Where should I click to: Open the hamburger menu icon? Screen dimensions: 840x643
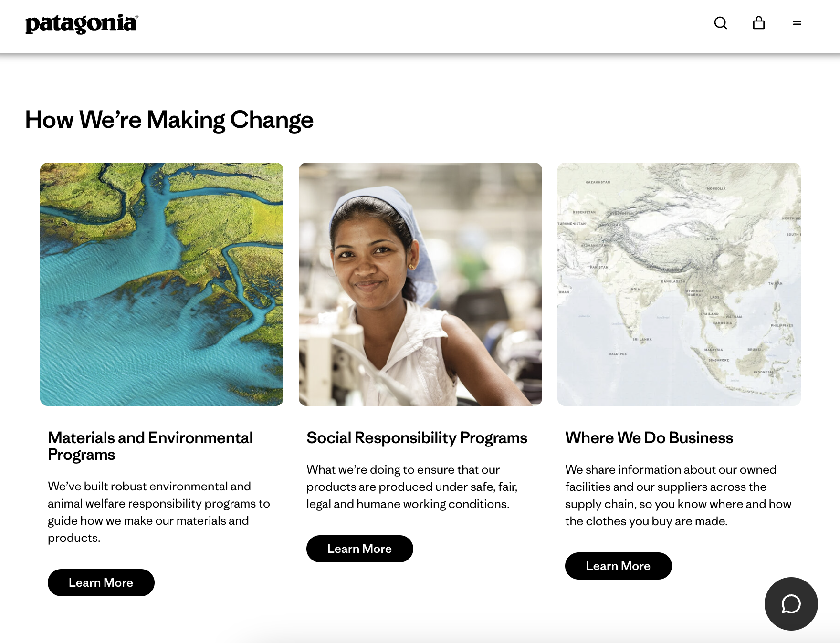(x=797, y=23)
